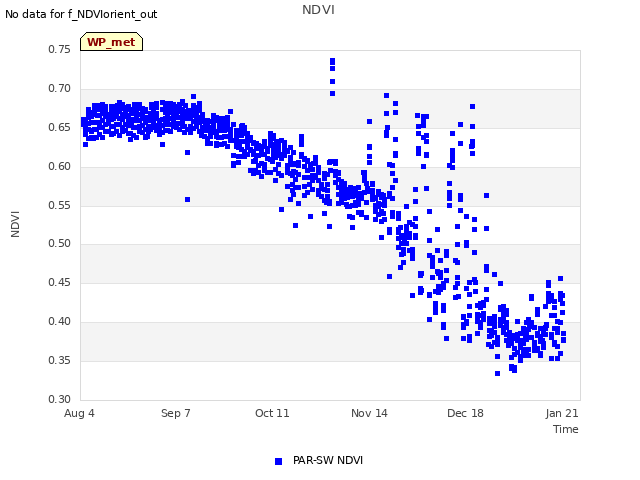
Task: Click the 0.65 y-axis tick label
Action: pos(60,127)
